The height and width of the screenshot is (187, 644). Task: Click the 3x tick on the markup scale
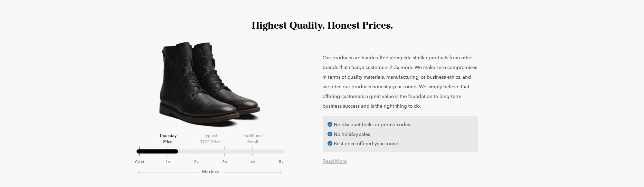[x=225, y=162]
